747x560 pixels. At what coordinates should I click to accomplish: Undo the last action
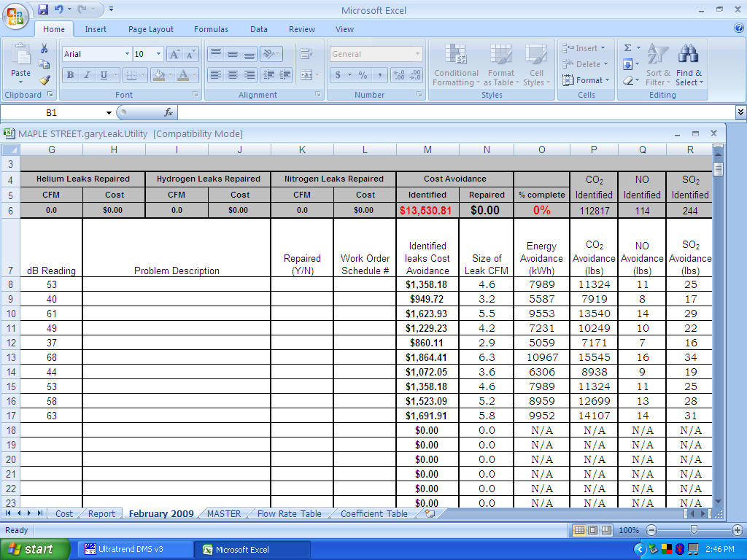(58, 9)
